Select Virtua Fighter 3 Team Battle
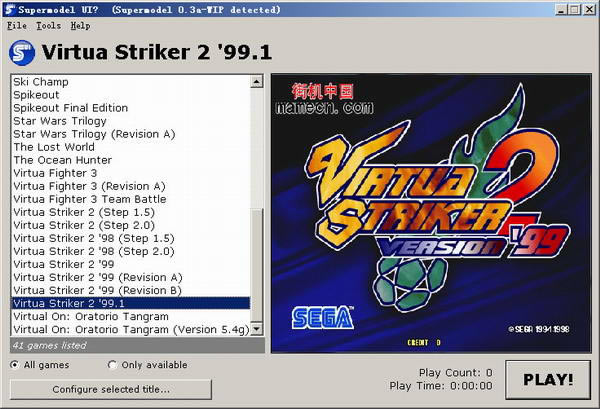Viewport: 600px width, 409px height. pos(89,199)
